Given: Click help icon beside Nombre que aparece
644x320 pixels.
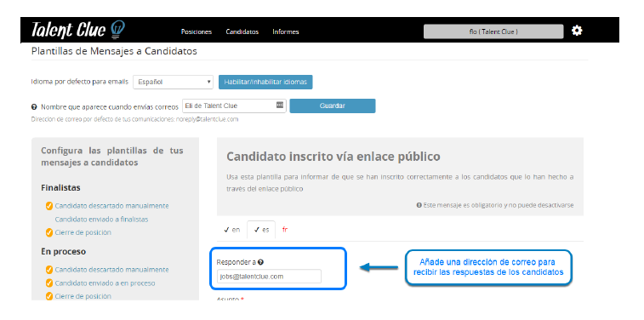Looking at the screenshot, I should pos(34,106).
